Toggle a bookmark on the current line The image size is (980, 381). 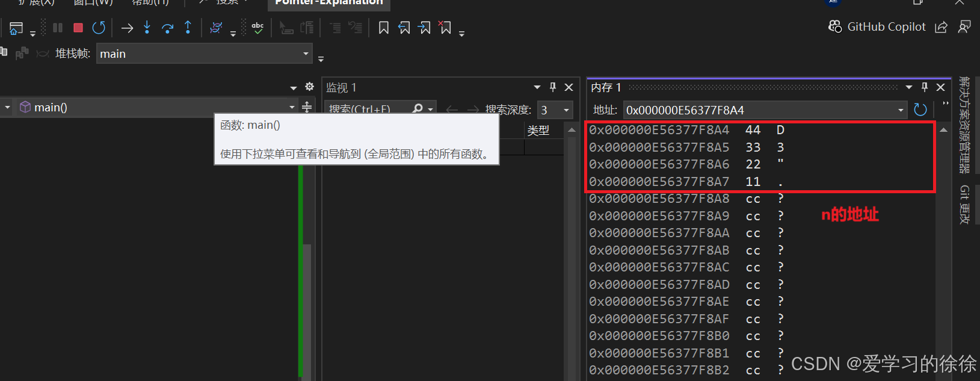click(x=383, y=28)
